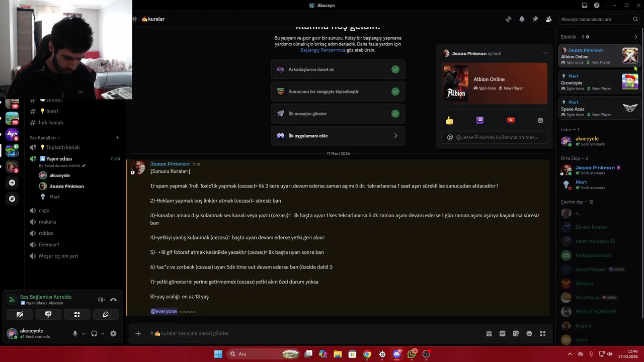Open reaction emoji picker on activity card
The image size is (644, 362).
(x=540, y=120)
